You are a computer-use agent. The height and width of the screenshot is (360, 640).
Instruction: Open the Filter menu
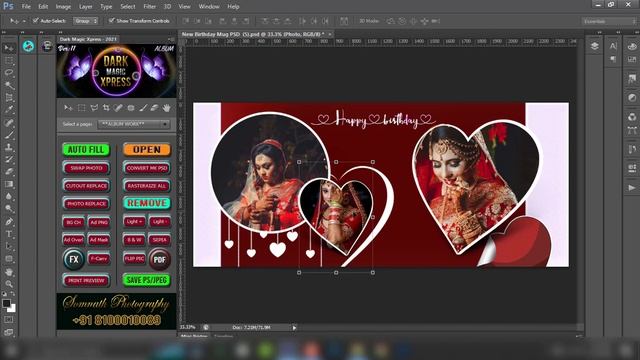tap(149, 7)
